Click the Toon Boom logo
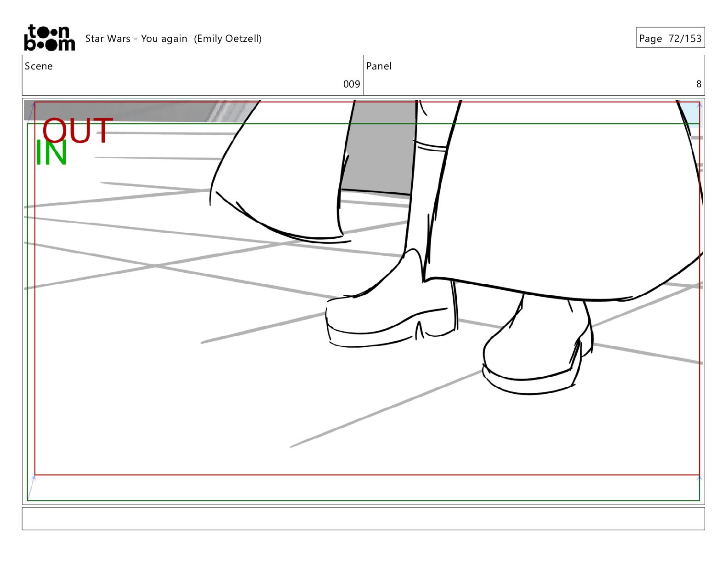 49,38
